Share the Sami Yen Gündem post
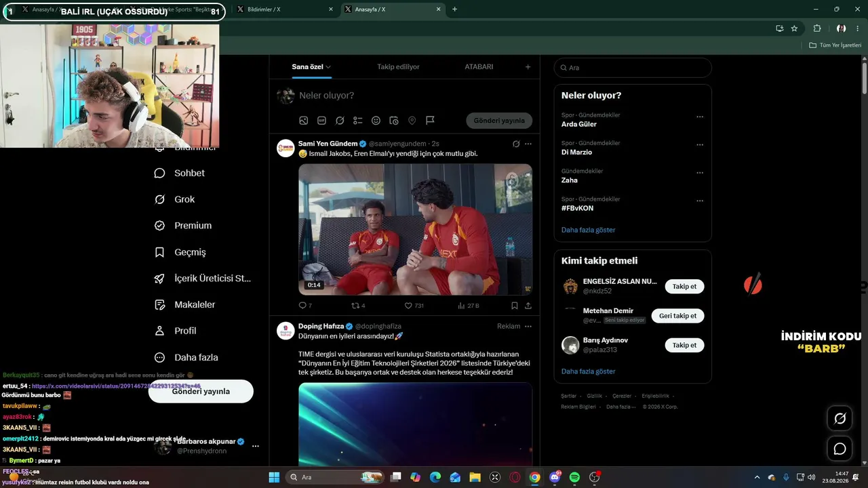 pos(528,306)
